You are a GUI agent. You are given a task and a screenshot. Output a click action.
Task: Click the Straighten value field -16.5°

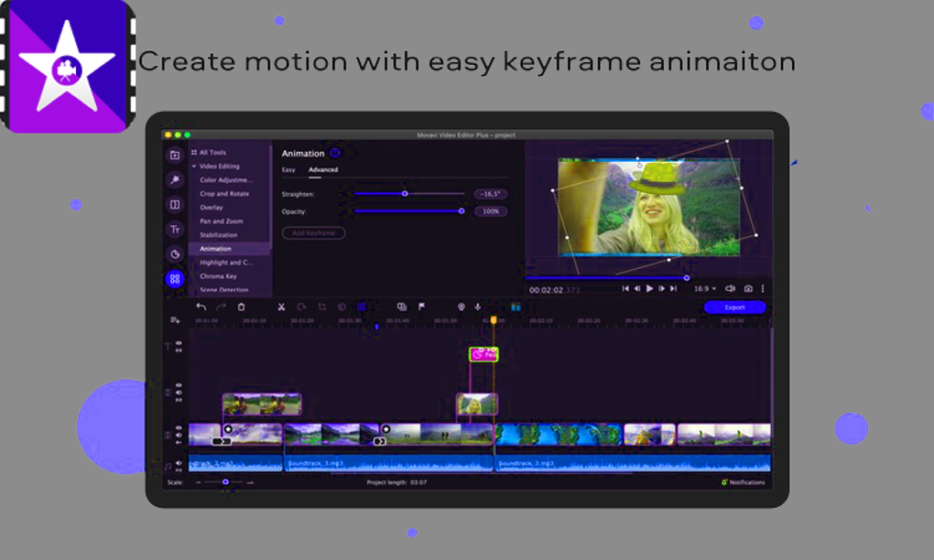[x=491, y=194]
